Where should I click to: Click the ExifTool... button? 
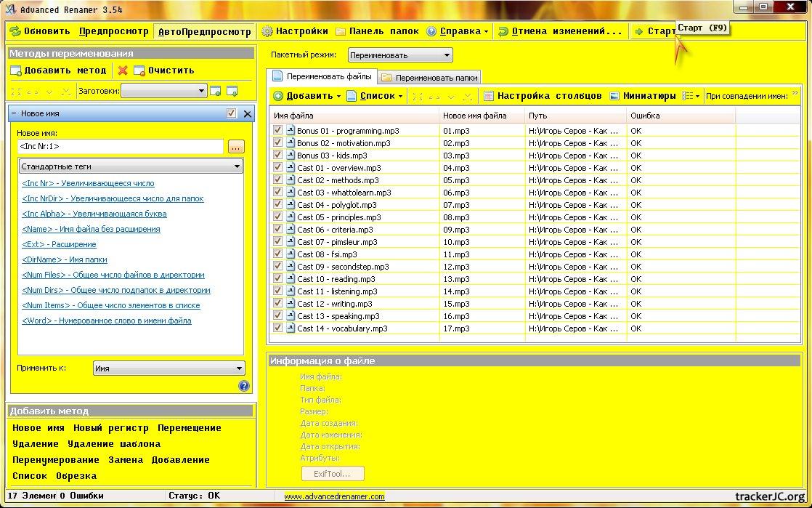click(x=333, y=474)
